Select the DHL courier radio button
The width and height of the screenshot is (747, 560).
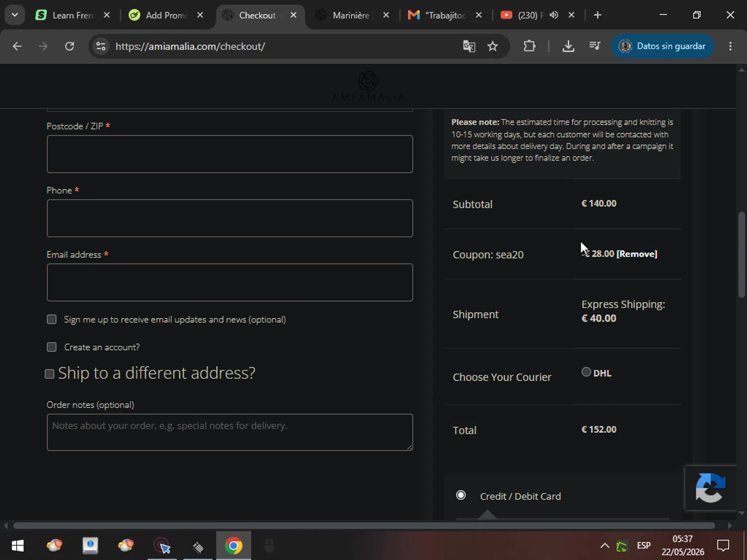tap(586, 372)
